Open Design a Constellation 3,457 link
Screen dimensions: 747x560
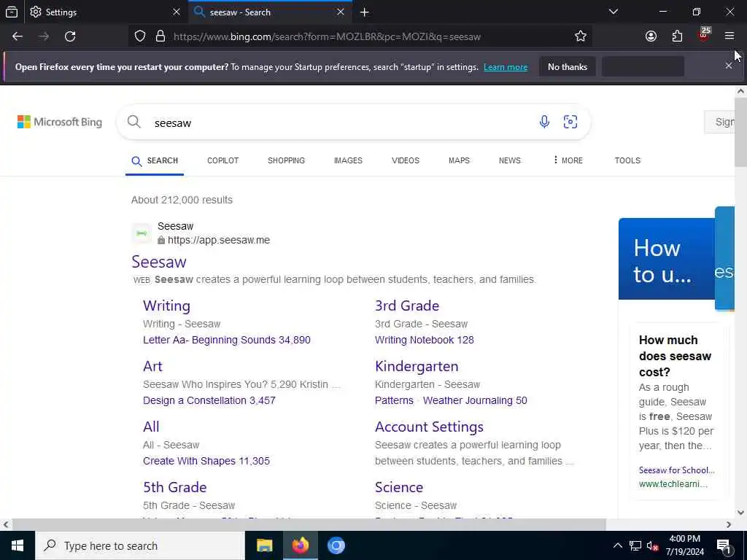pos(209,400)
